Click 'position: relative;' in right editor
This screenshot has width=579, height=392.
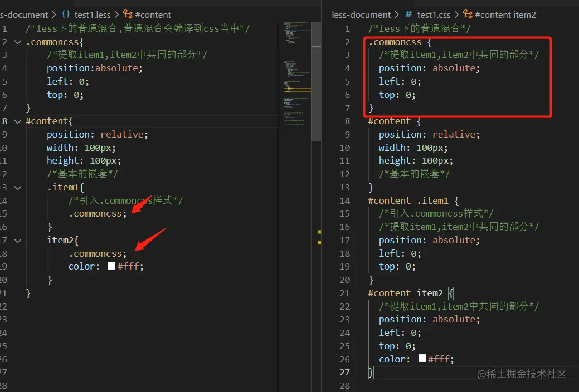[429, 134]
